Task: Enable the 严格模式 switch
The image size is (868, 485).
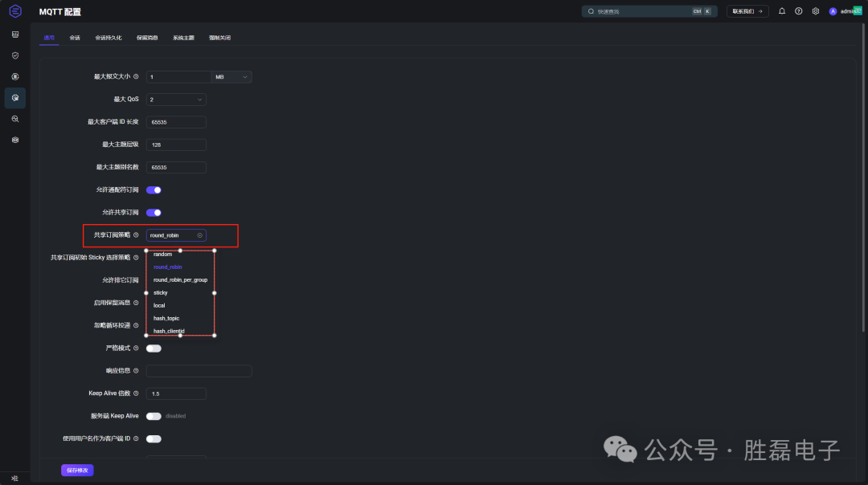Action: click(154, 348)
